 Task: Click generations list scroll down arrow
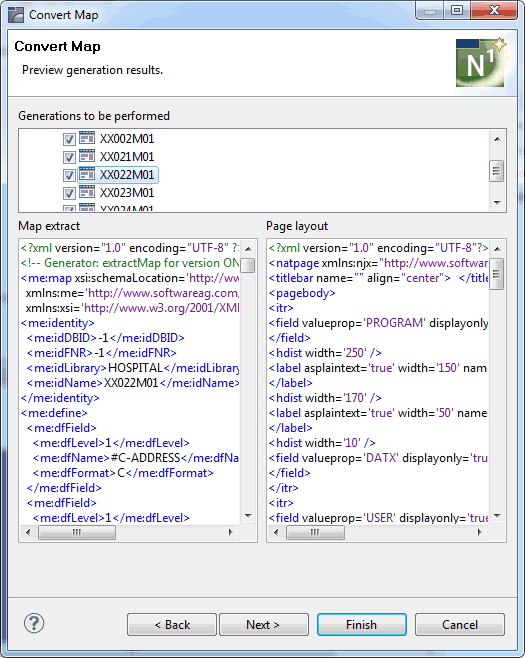pyautogui.click(x=497, y=203)
